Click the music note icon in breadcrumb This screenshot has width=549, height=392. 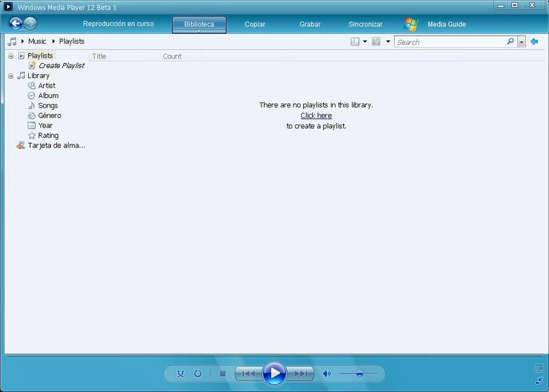12,42
